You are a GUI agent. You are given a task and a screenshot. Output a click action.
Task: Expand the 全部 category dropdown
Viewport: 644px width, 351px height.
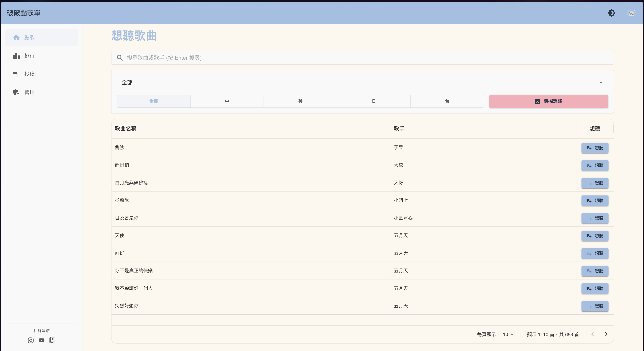(362, 83)
